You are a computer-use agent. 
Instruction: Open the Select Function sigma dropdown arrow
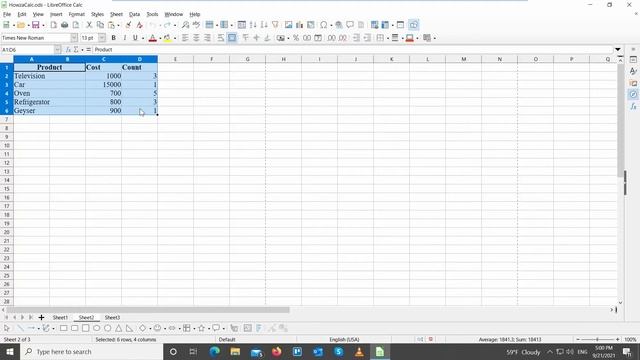[x=82, y=50]
